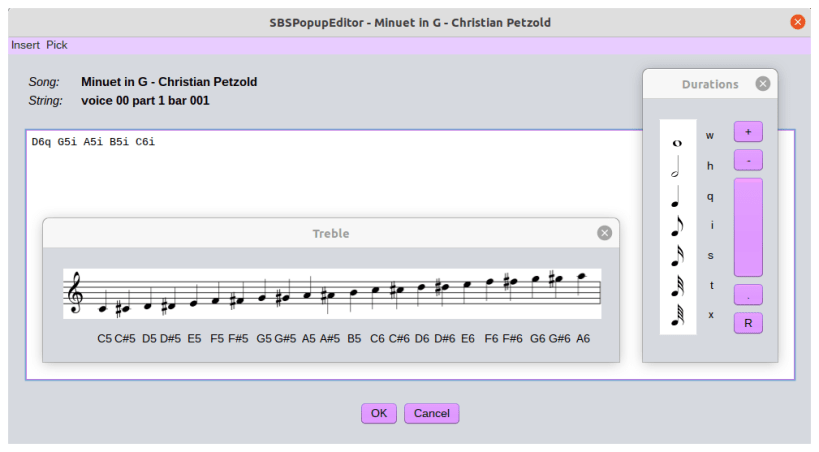Click 'D6q' token in the text area
The height and width of the screenshot is (452, 819).
[41, 142]
